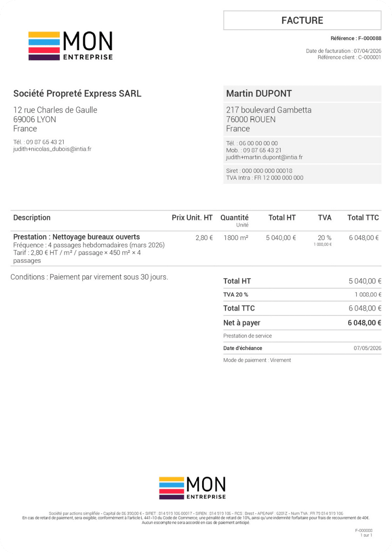392x554 pixels.
Task: Click the judith+martin.dupont@intia.fr email
Action: [x=264, y=157]
